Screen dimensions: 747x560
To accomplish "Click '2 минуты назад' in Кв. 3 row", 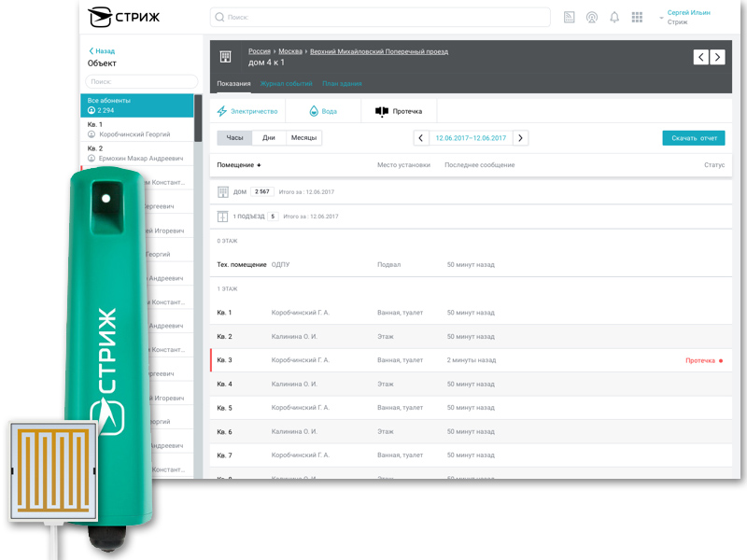I will click(472, 360).
